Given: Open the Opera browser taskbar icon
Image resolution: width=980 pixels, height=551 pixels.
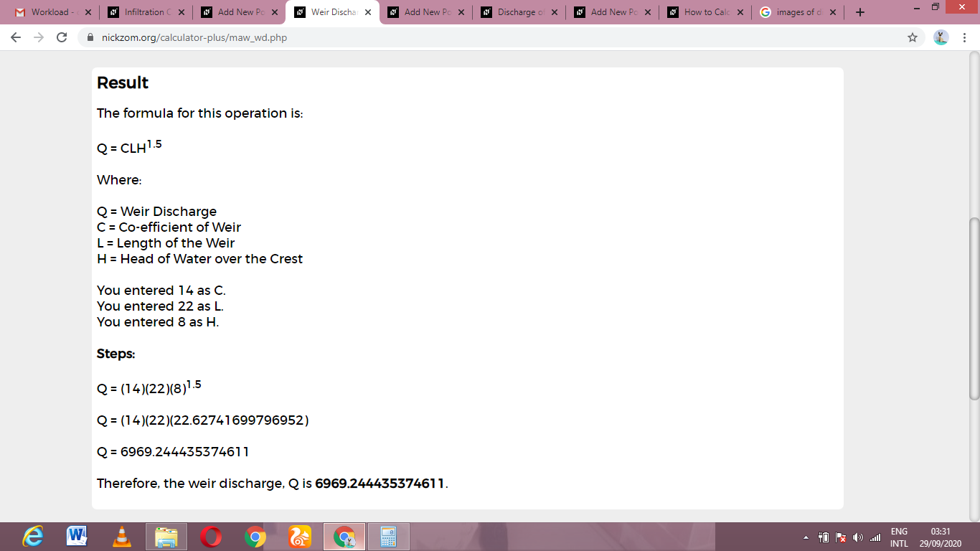Looking at the screenshot, I should pyautogui.click(x=211, y=537).
